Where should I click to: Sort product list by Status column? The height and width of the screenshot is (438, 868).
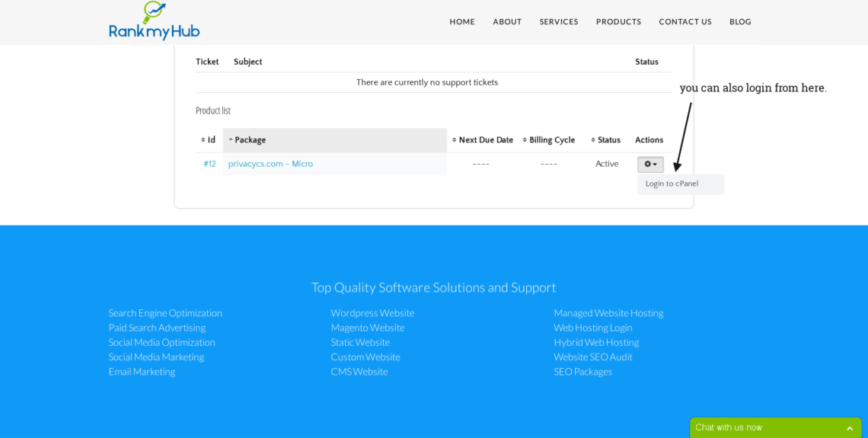(x=606, y=140)
